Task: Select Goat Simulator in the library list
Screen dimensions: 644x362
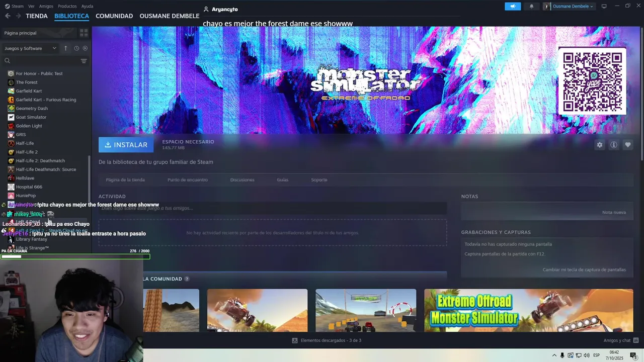Action: [x=31, y=117]
